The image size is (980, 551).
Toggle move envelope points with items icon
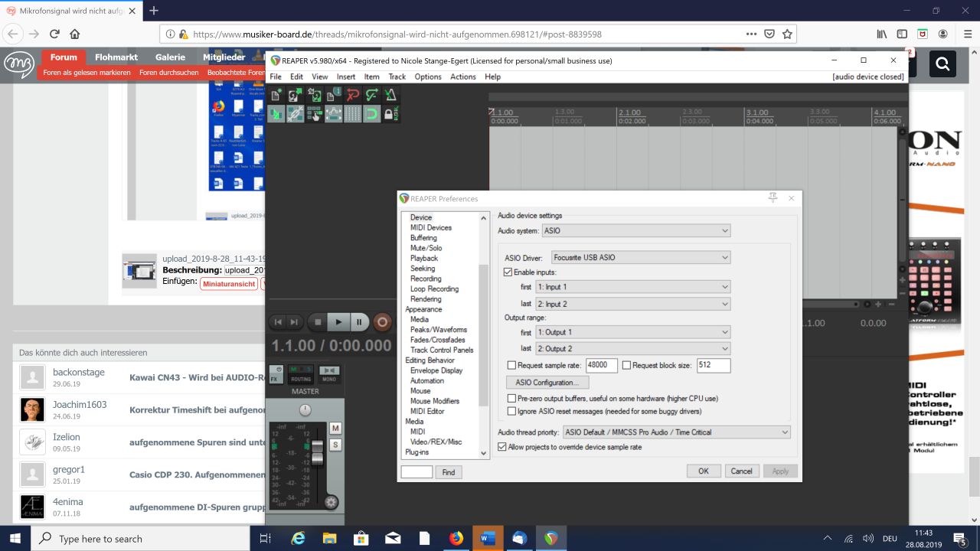coord(334,114)
